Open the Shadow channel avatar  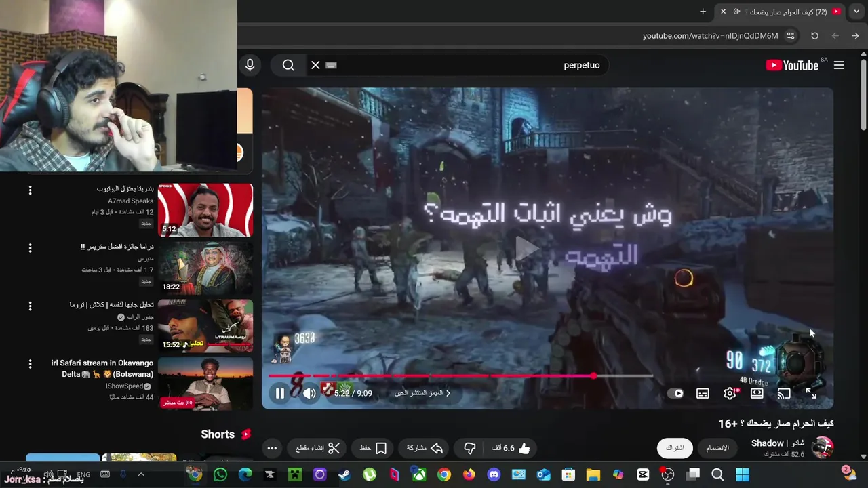[x=823, y=447]
